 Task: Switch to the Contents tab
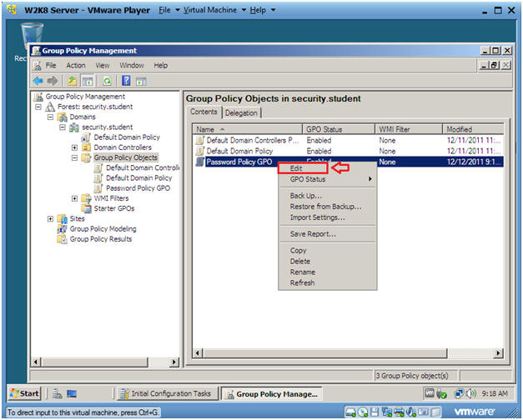point(204,112)
